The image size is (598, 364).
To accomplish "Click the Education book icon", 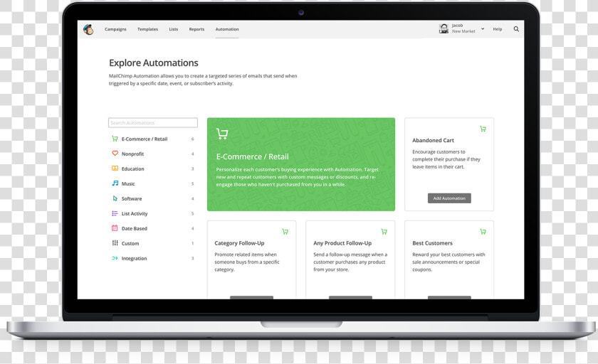I will tap(115, 168).
